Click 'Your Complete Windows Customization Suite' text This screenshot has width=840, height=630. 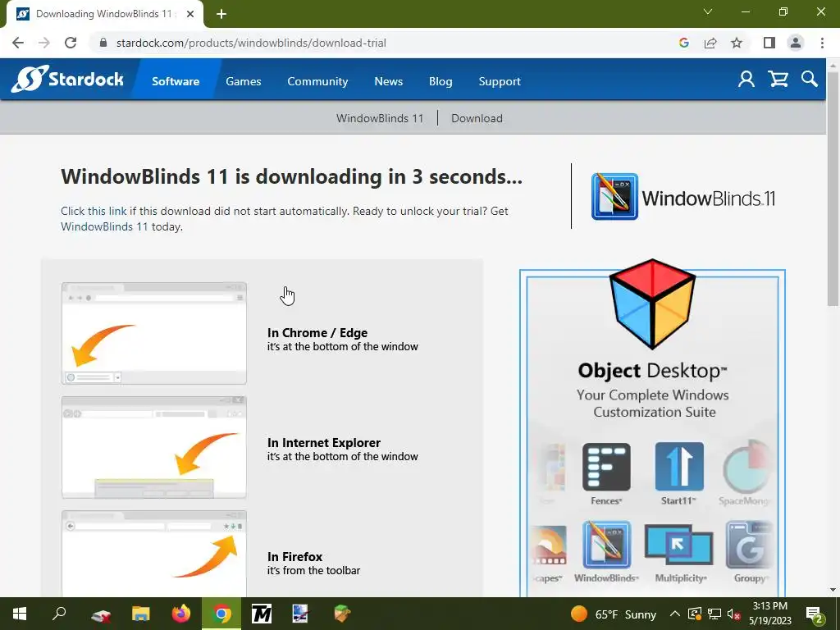653,404
